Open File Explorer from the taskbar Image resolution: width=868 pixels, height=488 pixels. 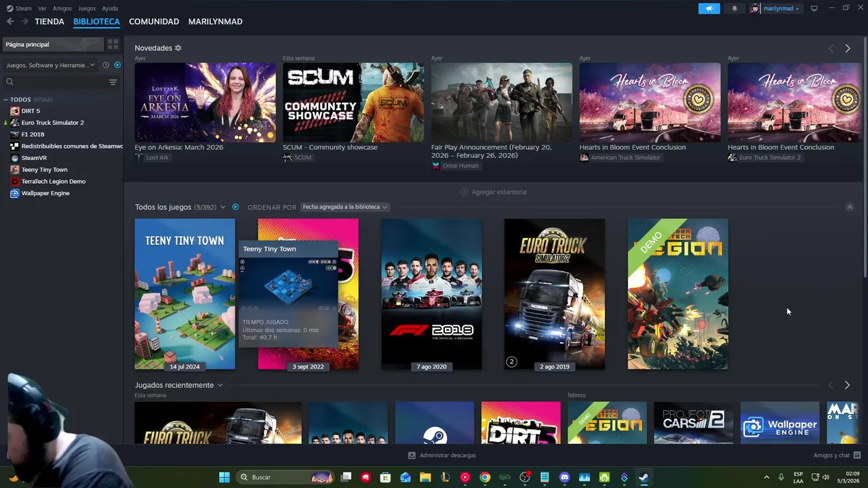425,477
